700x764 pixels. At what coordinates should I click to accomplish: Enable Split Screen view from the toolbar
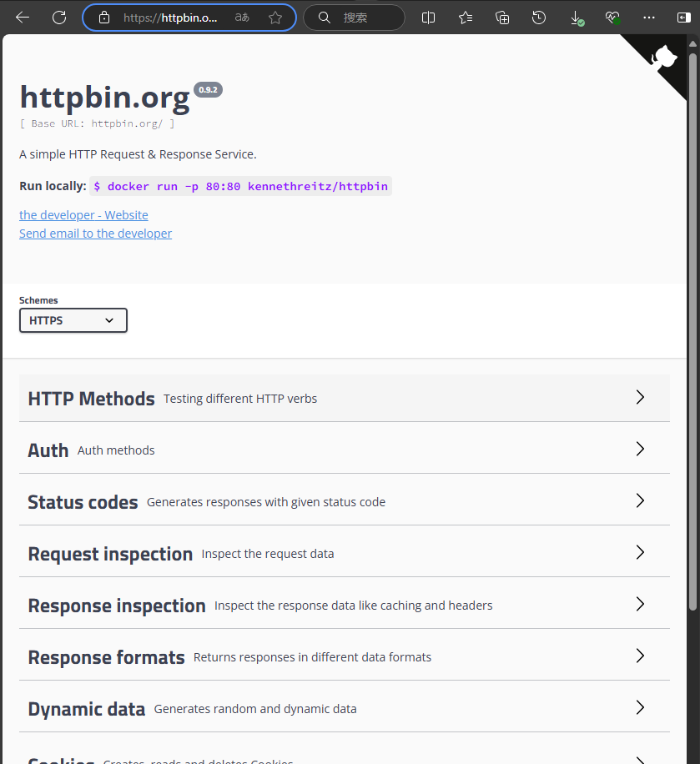coord(428,18)
